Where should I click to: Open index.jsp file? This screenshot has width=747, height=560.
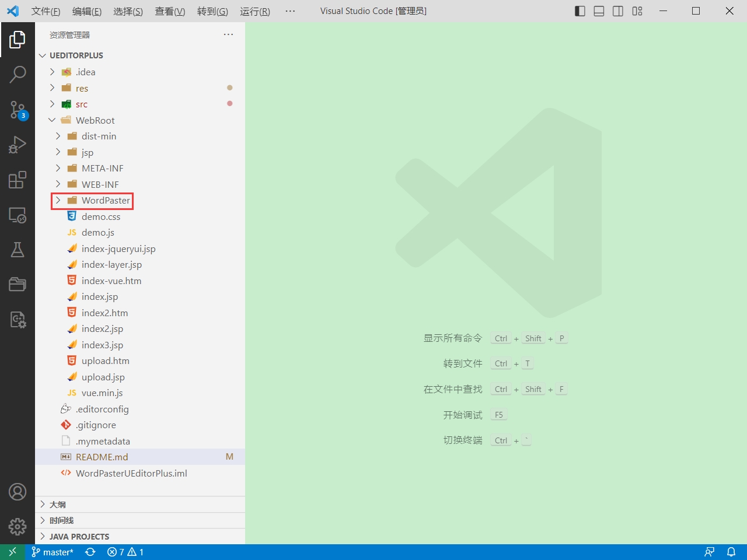point(140,296)
